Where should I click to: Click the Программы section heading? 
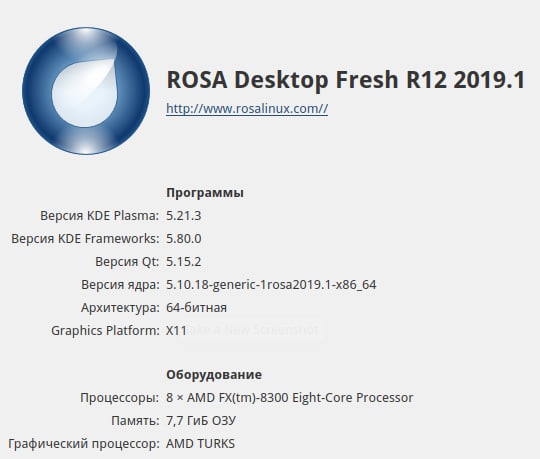[205, 192]
